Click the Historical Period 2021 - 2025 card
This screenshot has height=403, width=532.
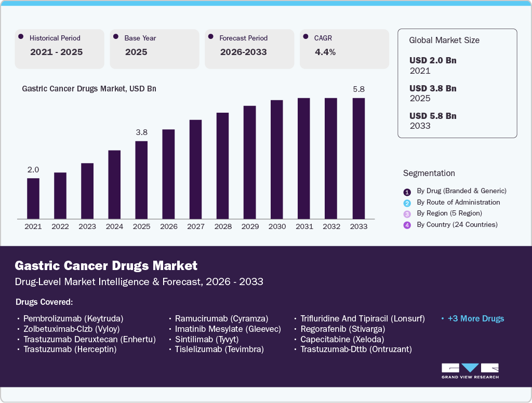(59, 49)
